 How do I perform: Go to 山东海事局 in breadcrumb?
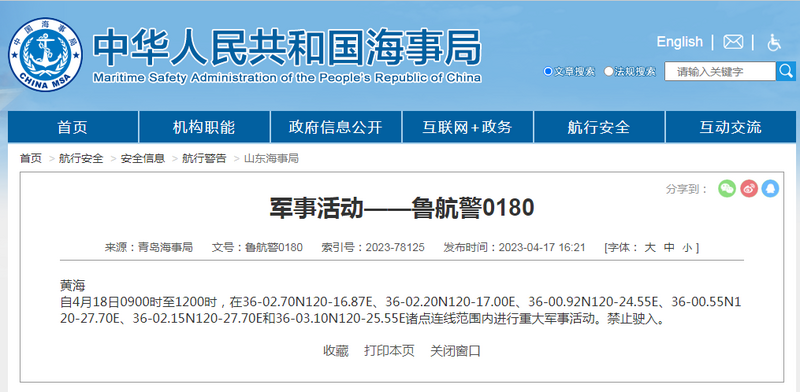(271, 159)
